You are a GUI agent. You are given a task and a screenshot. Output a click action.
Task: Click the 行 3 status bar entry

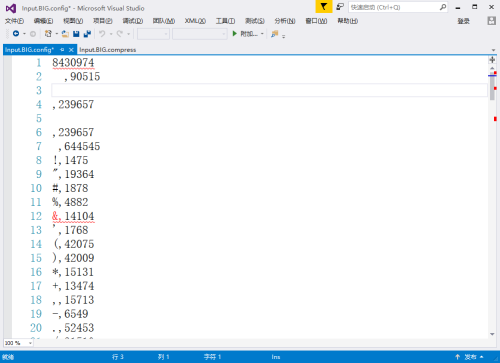pyautogui.click(x=118, y=357)
